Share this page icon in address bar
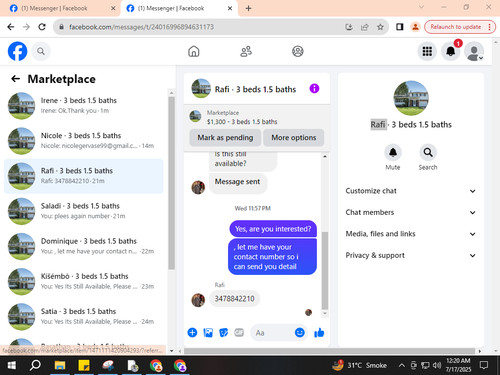The image size is (500, 375). pos(365,27)
